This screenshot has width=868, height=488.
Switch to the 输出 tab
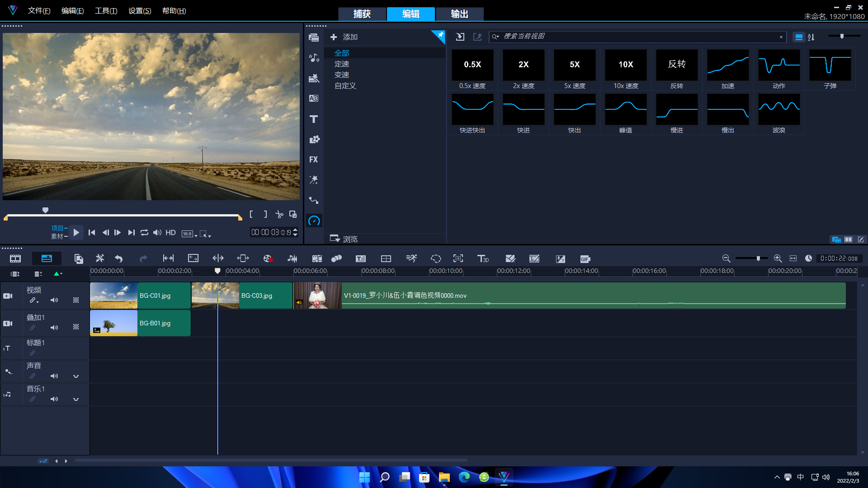(460, 14)
